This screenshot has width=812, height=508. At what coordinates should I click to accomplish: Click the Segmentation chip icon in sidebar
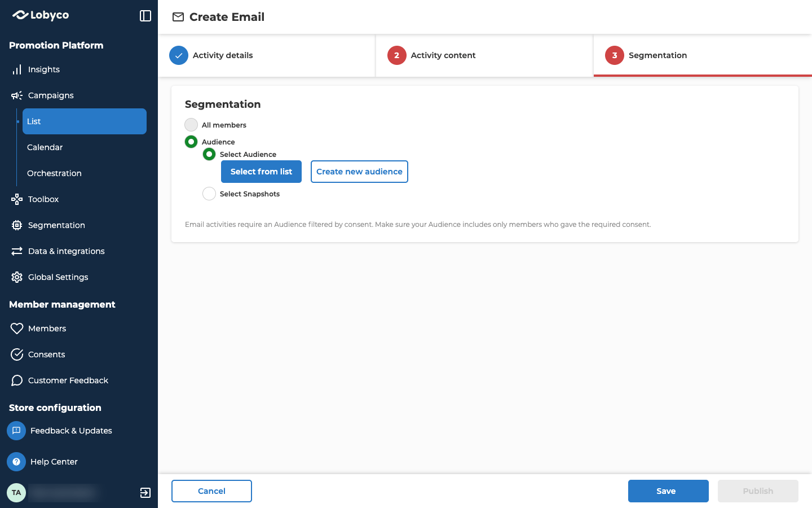(x=17, y=225)
